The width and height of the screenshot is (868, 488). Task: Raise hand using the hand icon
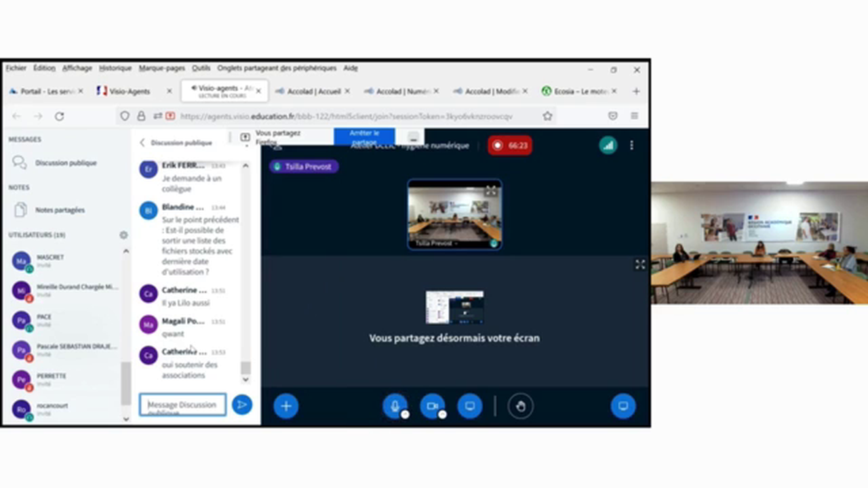pyautogui.click(x=520, y=406)
